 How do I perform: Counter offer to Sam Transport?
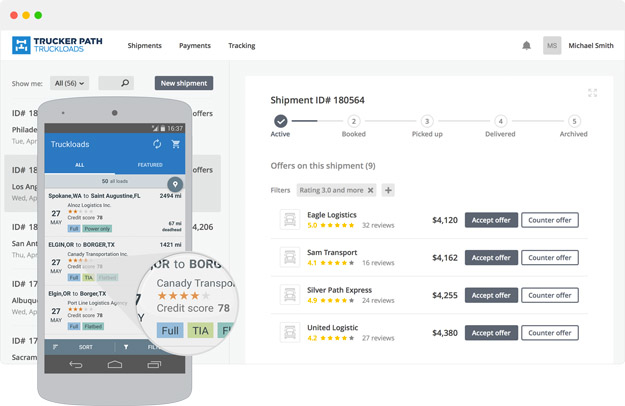550,258
